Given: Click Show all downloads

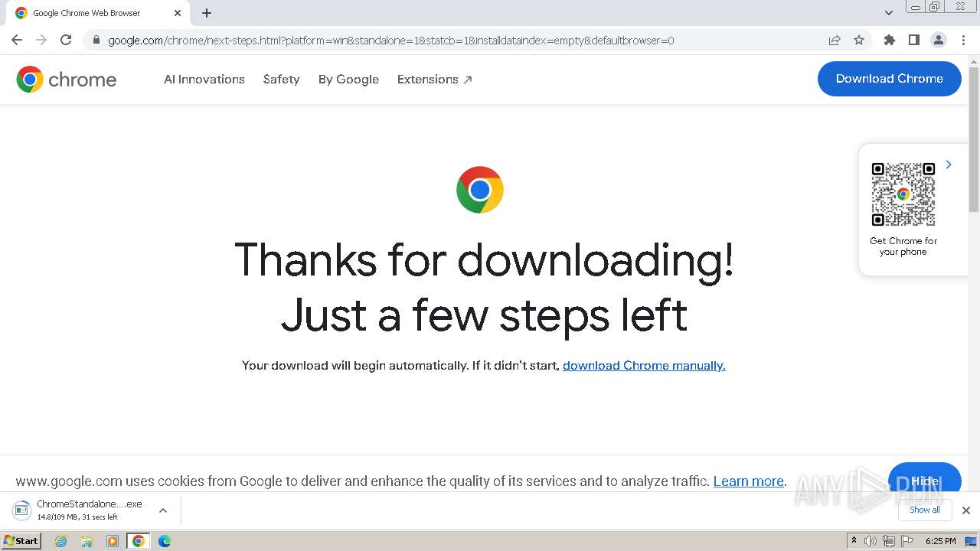Looking at the screenshot, I should [x=925, y=510].
